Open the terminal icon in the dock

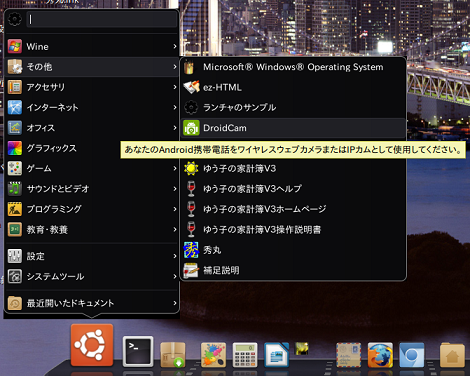(138, 351)
